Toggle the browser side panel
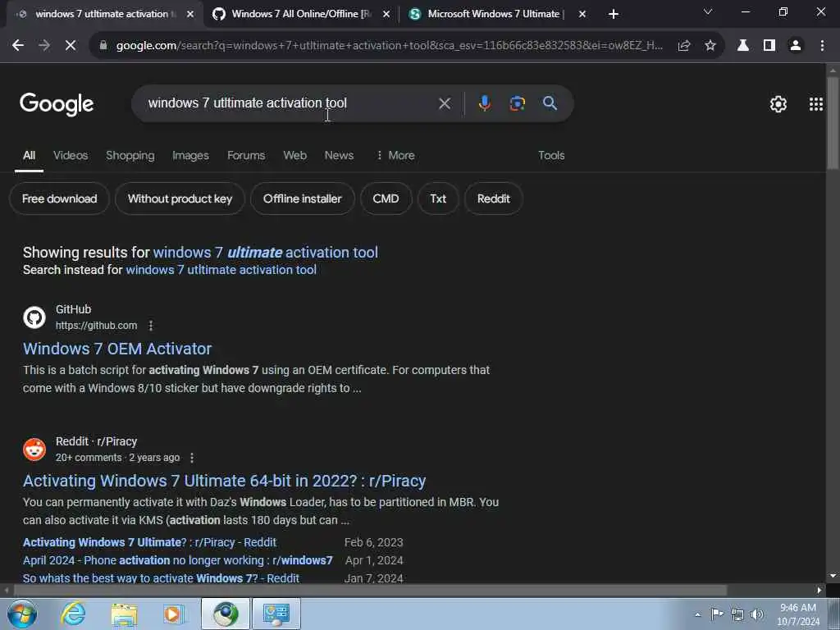840x630 pixels. 769,46
